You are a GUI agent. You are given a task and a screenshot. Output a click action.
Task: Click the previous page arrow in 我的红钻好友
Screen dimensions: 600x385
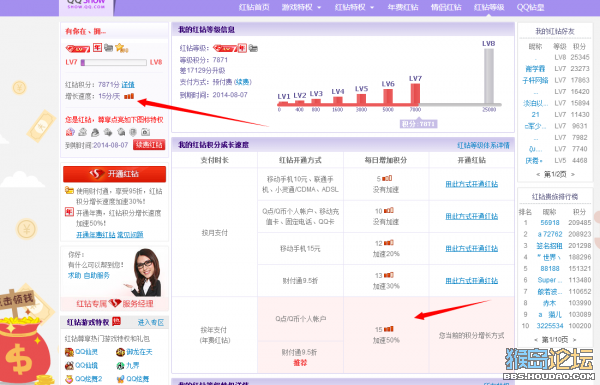538,175
